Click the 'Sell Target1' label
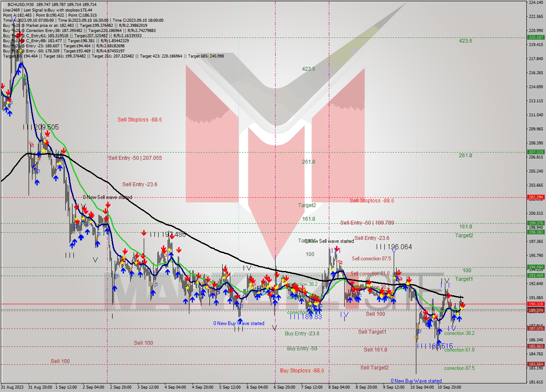The width and height of the screenshot is (546, 392). (x=372, y=331)
